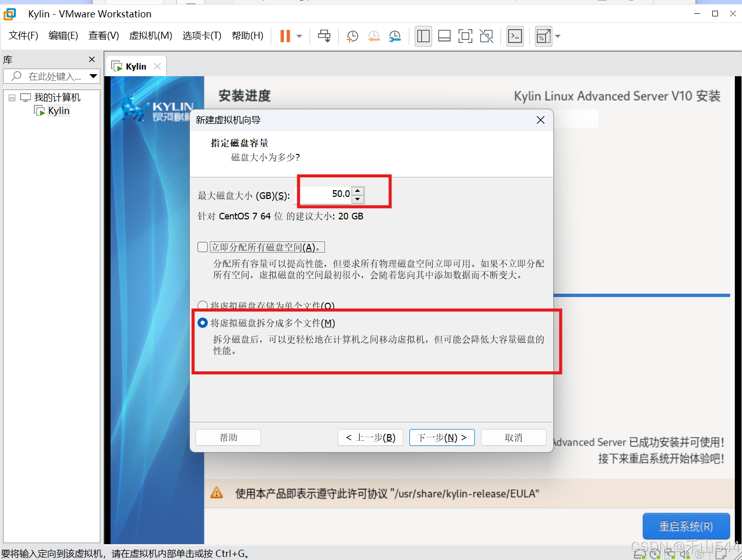Image resolution: width=742 pixels, height=560 pixels.
Task: Click the Ctrl+G hint text in status bar
Action: [125, 553]
